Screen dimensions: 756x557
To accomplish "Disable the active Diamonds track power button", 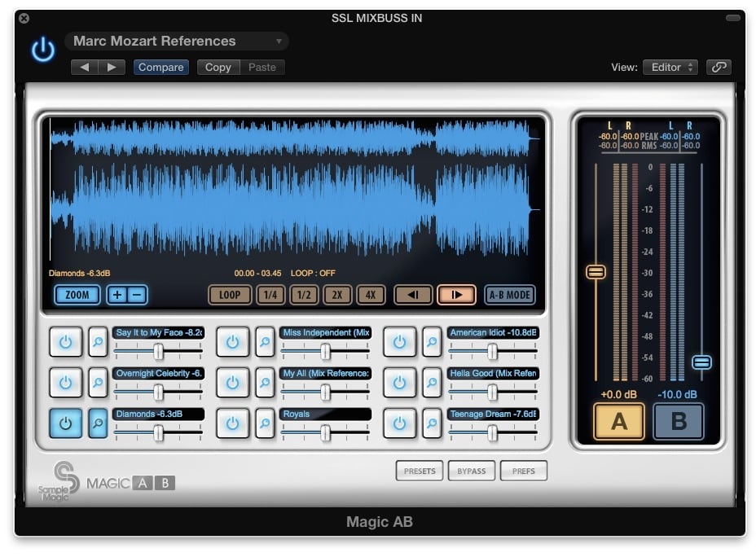I will tap(65, 423).
